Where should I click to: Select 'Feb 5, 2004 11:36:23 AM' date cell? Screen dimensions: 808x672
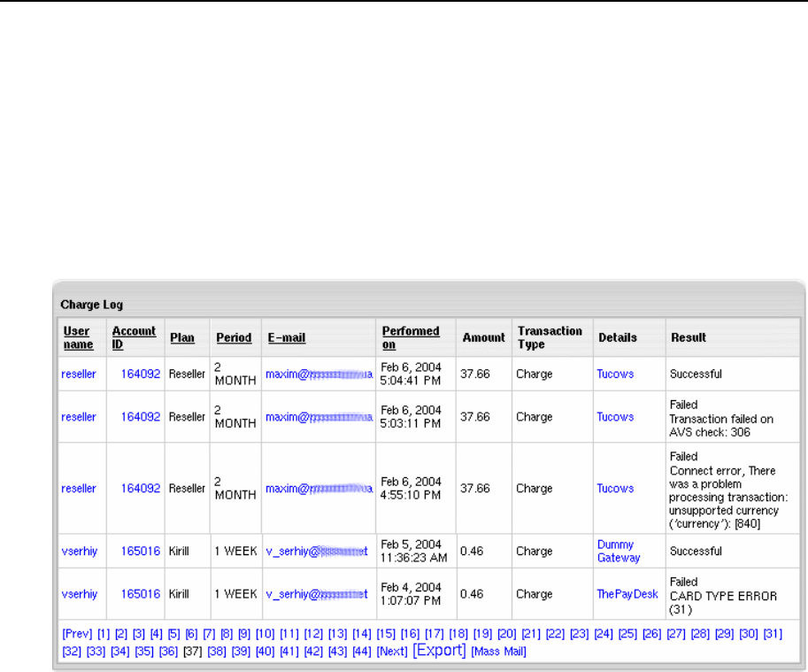tap(414, 552)
